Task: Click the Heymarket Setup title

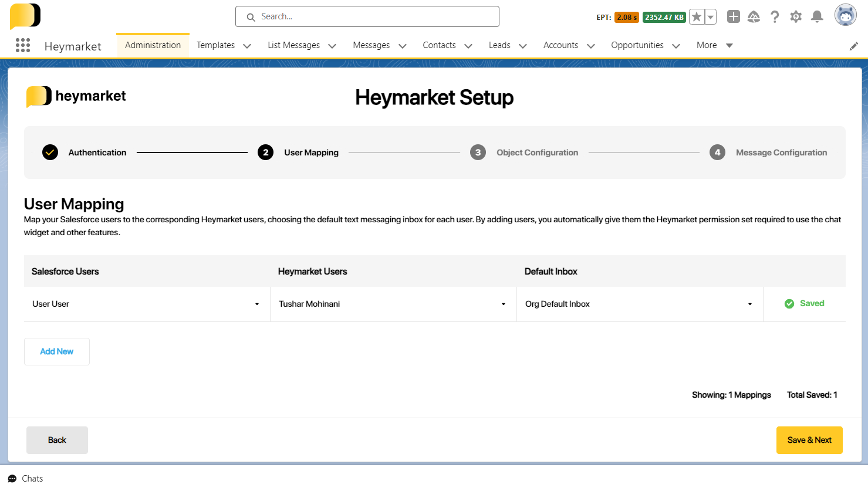Action: click(x=434, y=97)
